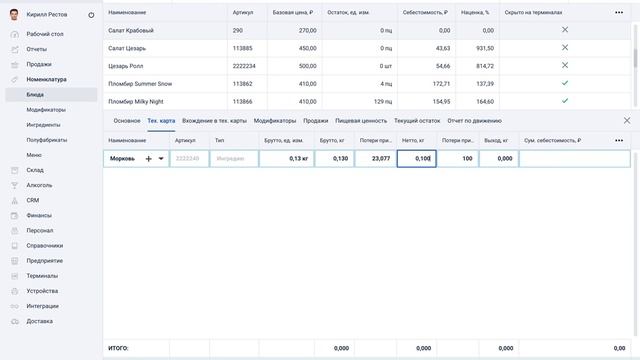This screenshot has width=640, height=360.
Task: Open Полуфабрикаты in the sidebar
Action: [x=47, y=140]
